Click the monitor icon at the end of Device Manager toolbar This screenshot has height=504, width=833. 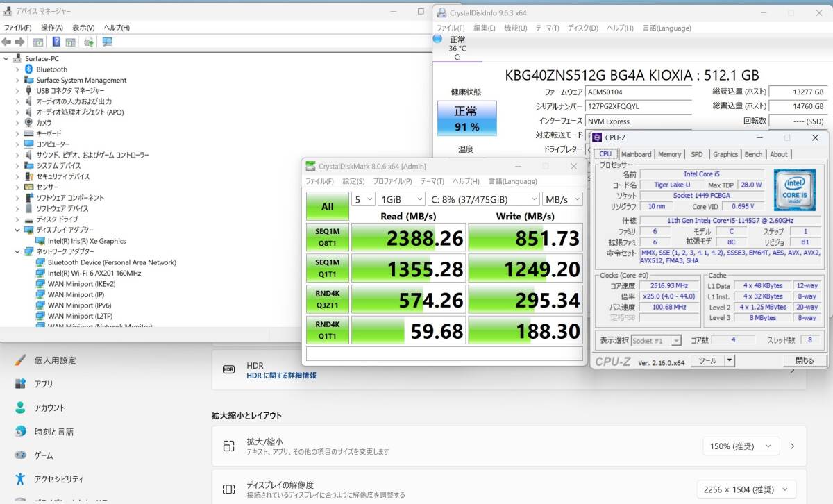coord(106,42)
